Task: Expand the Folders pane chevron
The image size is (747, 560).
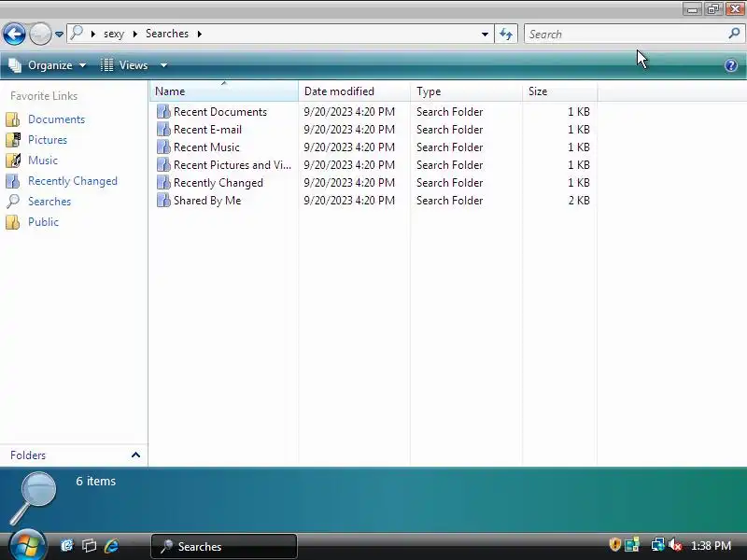Action: pyautogui.click(x=135, y=455)
